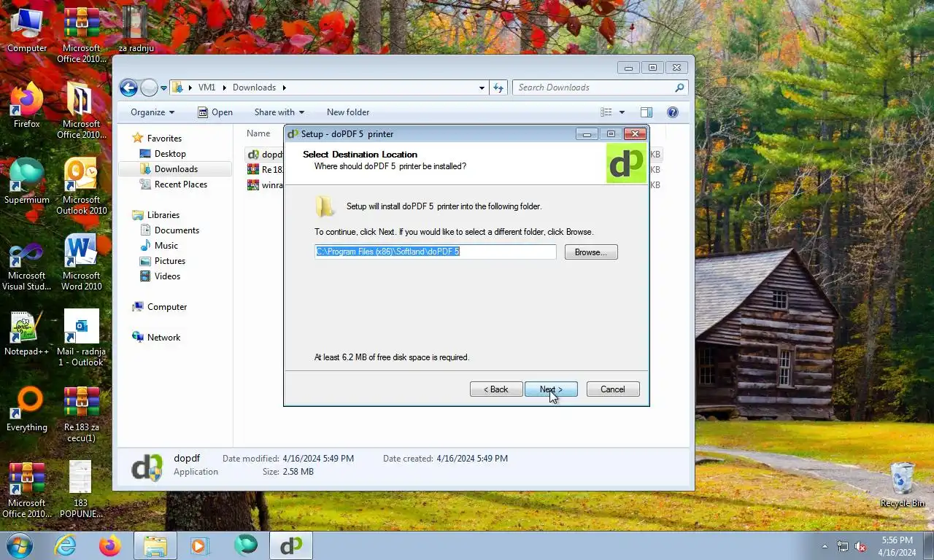Select the Firefox desktop shortcut
The height and width of the screenshot is (560, 934).
tap(27, 105)
